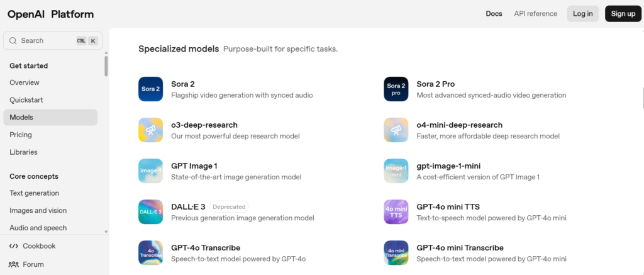Click the o4-mini-deep-research model icon
This screenshot has width=644, height=275.
click(396, 130)
